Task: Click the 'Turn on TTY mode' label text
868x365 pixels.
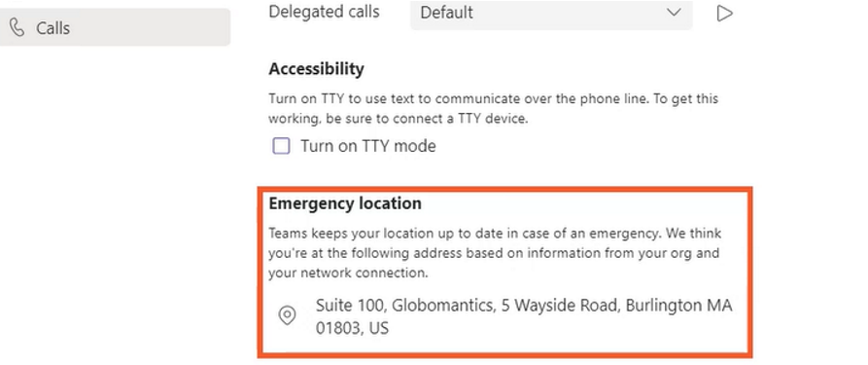Action: (368, 146)
